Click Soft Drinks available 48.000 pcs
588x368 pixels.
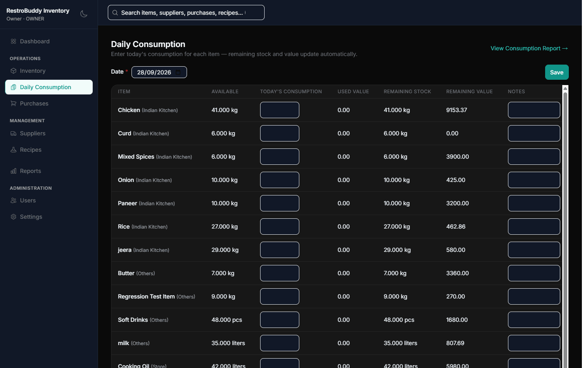pyautogui.click(x=227, y=320)
